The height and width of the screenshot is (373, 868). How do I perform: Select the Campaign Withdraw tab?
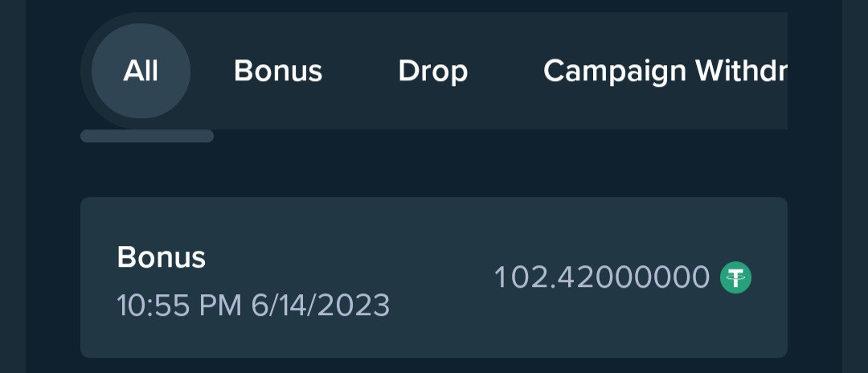665,72
